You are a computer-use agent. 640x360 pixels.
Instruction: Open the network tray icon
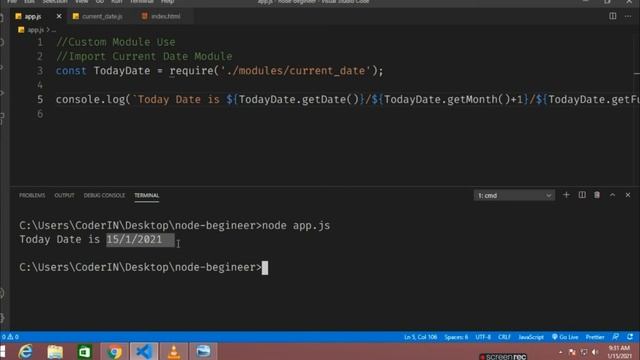(x=584, y=352)
